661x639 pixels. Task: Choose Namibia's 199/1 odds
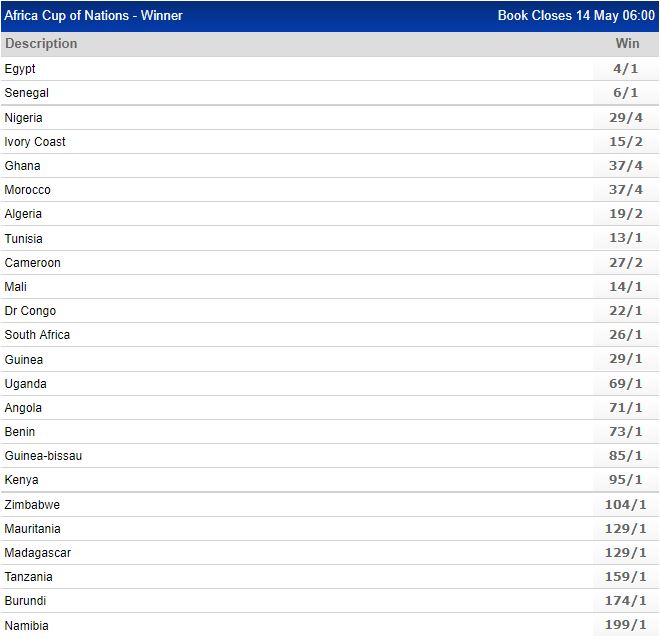(x=626, y=625)
